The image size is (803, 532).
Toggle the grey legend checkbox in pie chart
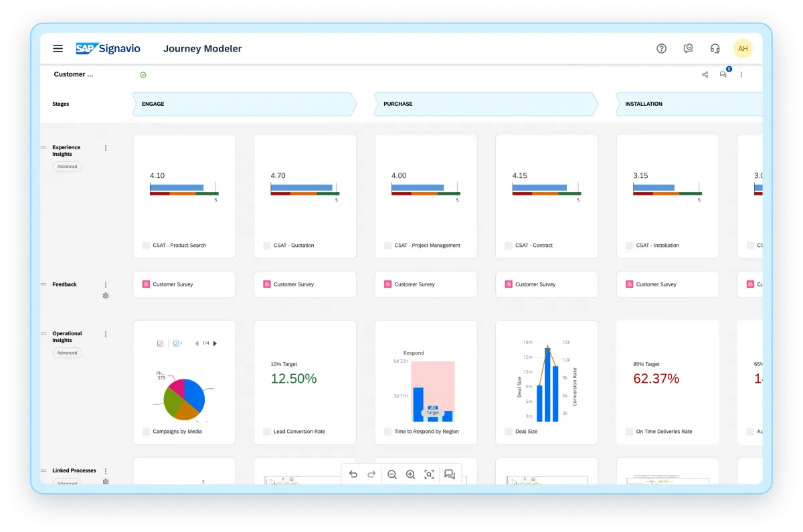click(x=160, y=343)
